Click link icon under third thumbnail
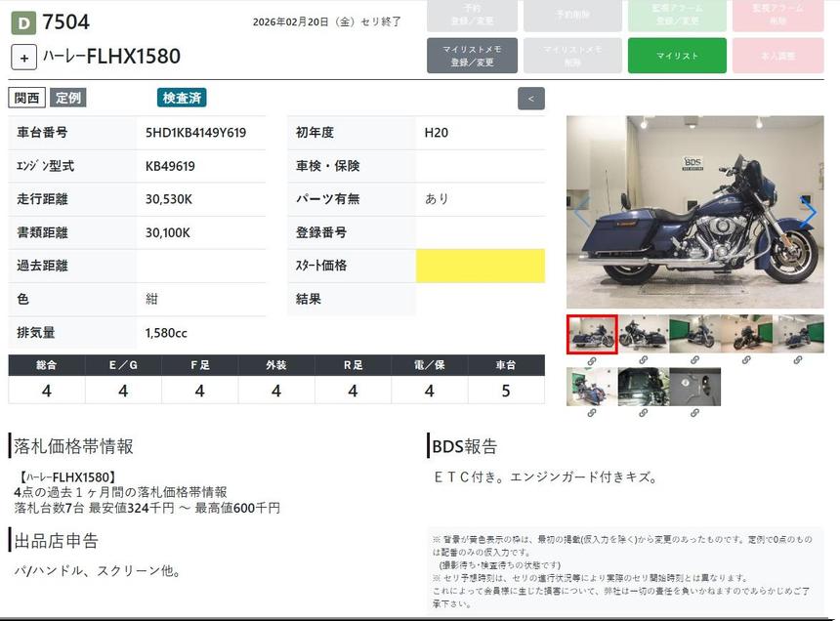 [694, 361]
